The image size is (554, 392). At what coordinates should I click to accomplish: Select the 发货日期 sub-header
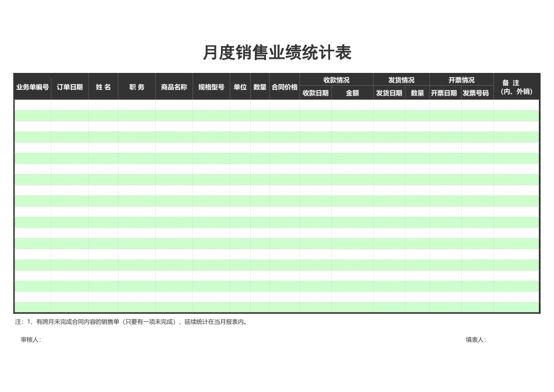pyautogui.click(x=389, y=93)
